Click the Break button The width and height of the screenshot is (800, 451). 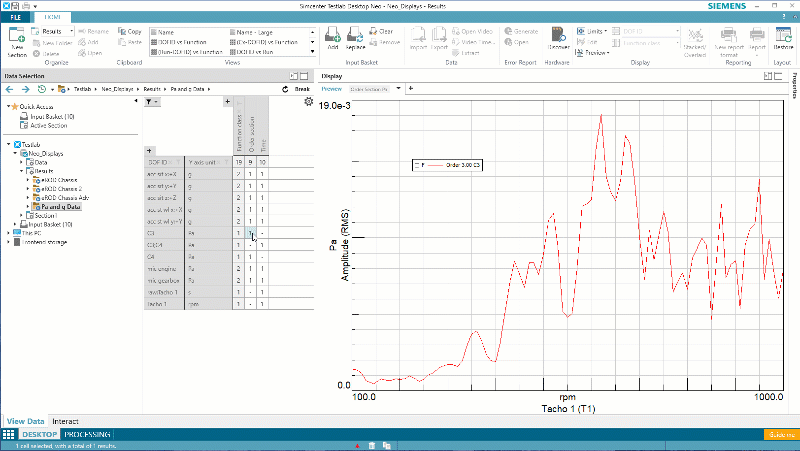coord(302,89)
